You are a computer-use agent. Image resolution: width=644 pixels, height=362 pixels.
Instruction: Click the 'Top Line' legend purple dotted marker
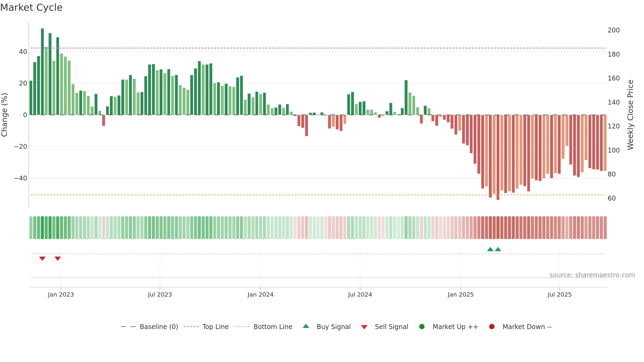click(x=191, y=327)
